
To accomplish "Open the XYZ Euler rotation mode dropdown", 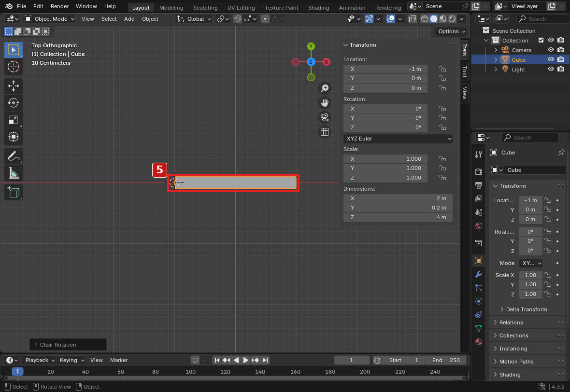I will pyautogui.click(x=398, y=139).
